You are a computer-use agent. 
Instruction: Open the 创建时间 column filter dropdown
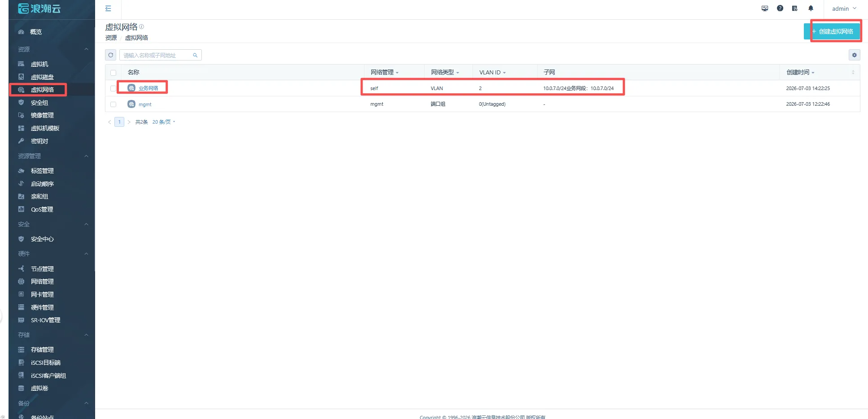813,73
